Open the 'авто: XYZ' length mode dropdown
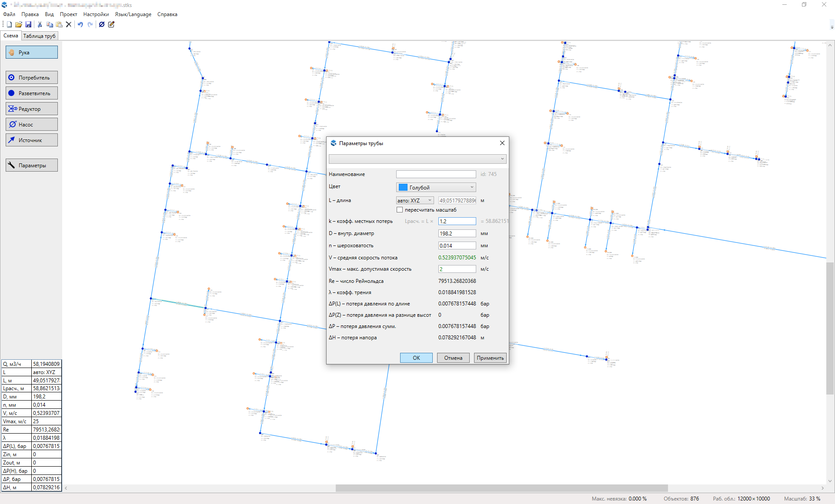 click(x=414, y=200)
